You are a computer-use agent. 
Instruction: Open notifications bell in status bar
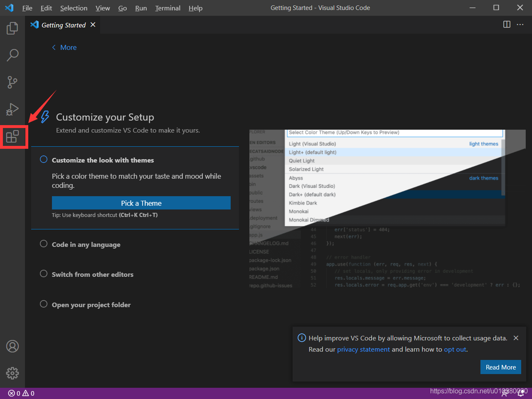point(521,393)
